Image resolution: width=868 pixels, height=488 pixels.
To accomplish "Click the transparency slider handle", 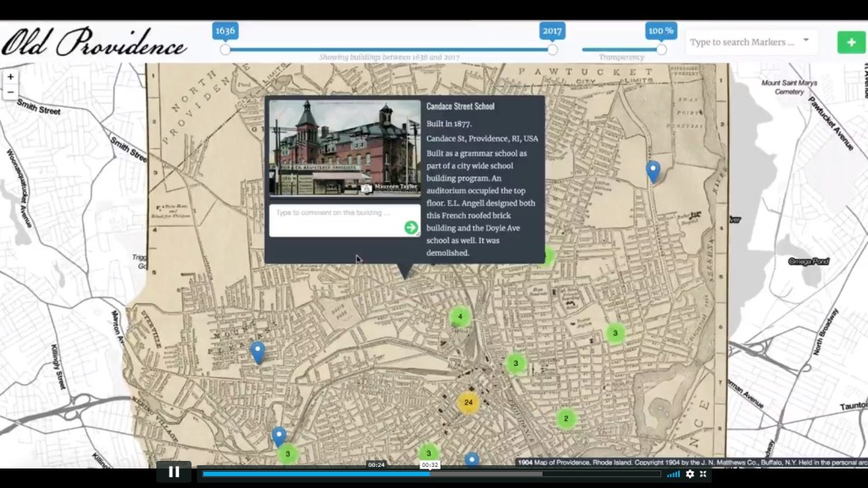I will 661,49.
